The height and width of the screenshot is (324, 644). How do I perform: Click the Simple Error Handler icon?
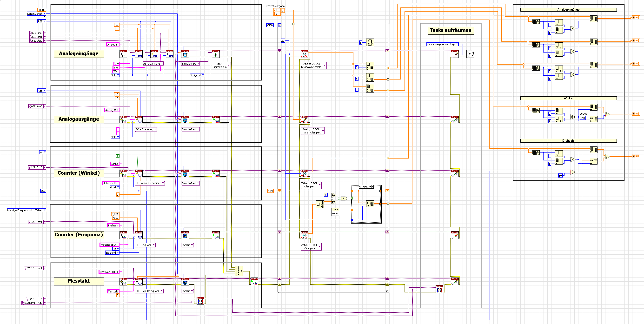click(470, 54)
